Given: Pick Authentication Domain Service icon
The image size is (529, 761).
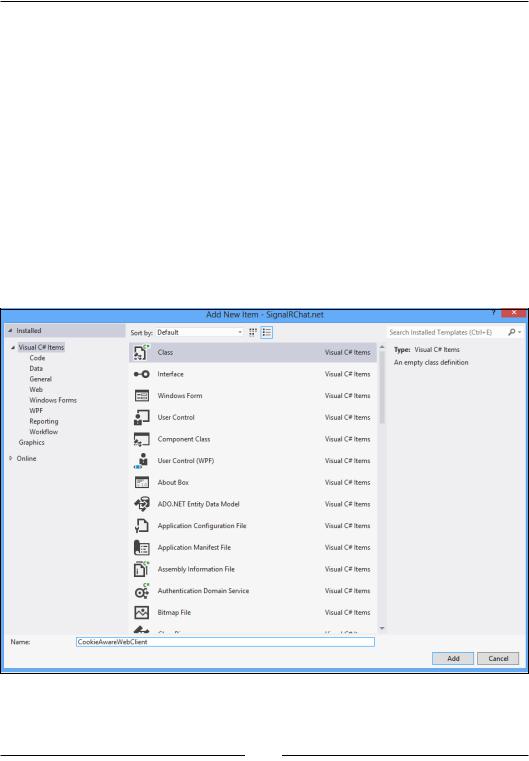Looking at the screenshot, I should pyautogui.click(x=141, y=591).
